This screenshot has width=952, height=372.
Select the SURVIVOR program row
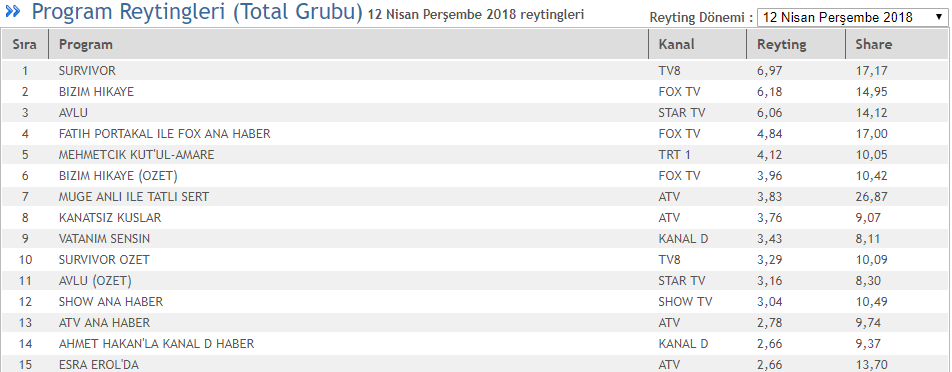tap(476, 71)
